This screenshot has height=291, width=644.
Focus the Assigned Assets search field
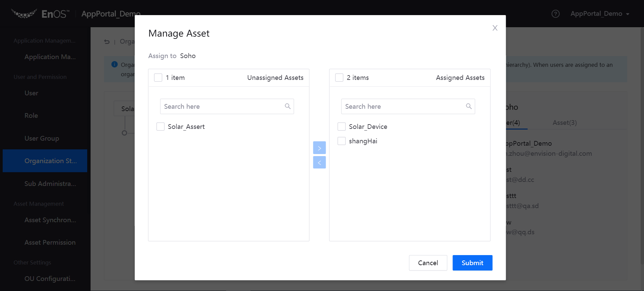click(402, 106)
